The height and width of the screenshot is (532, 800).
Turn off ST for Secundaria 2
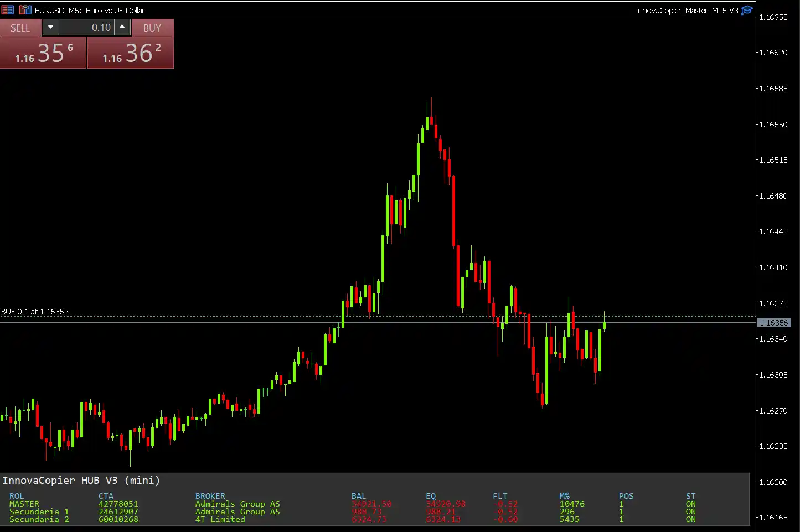point(690,519)
